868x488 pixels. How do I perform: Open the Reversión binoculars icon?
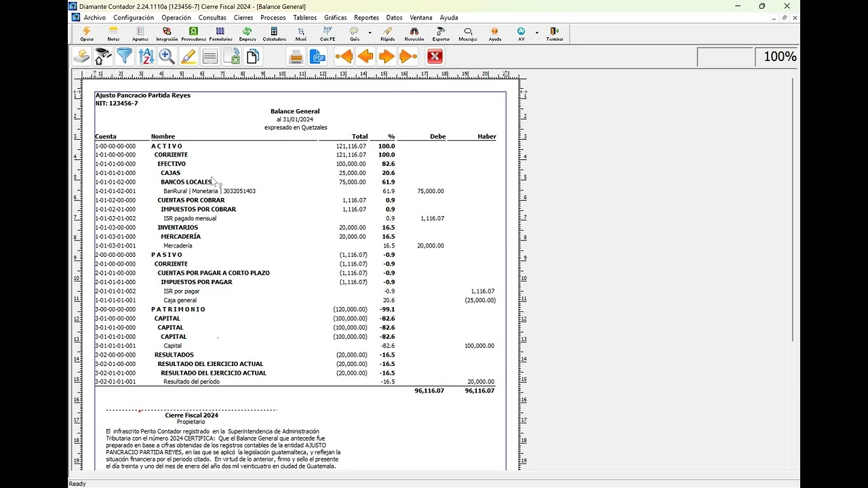[414, 34]
